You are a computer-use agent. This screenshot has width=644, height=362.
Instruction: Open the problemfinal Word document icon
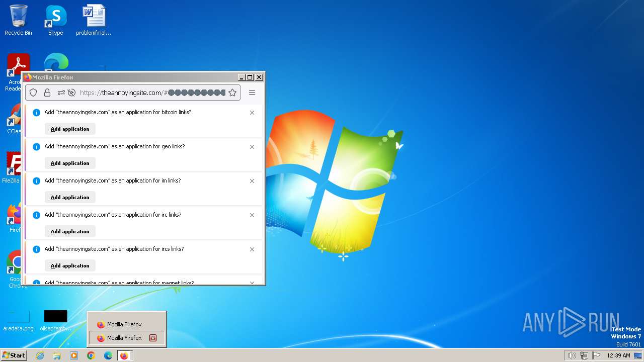pyautogui.click(x=94, y=20)
